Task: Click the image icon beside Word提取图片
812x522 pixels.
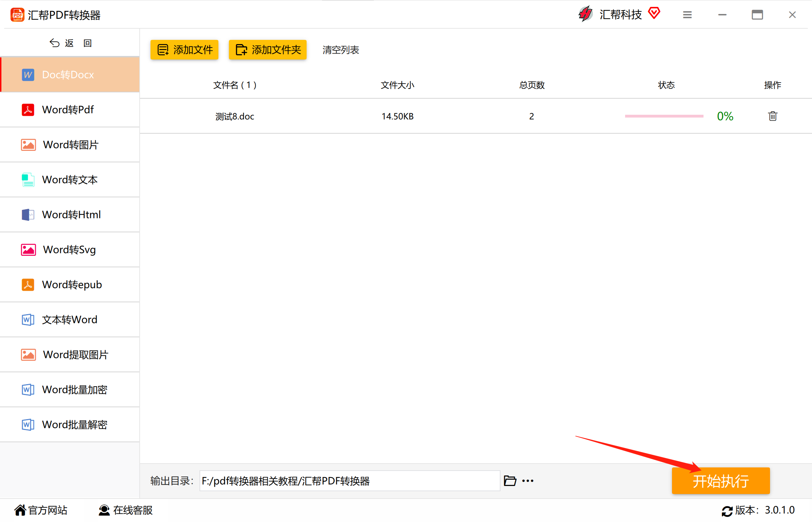Action: point(28,355)
